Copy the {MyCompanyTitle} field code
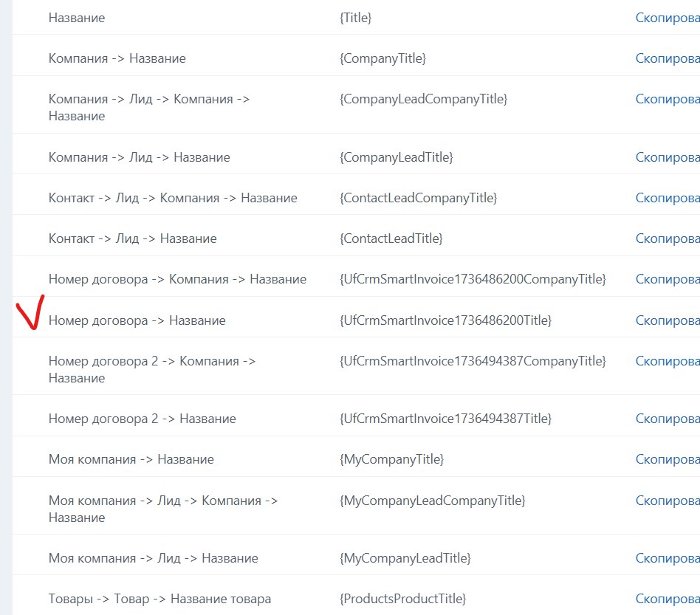700x615 pixels. 668,459
